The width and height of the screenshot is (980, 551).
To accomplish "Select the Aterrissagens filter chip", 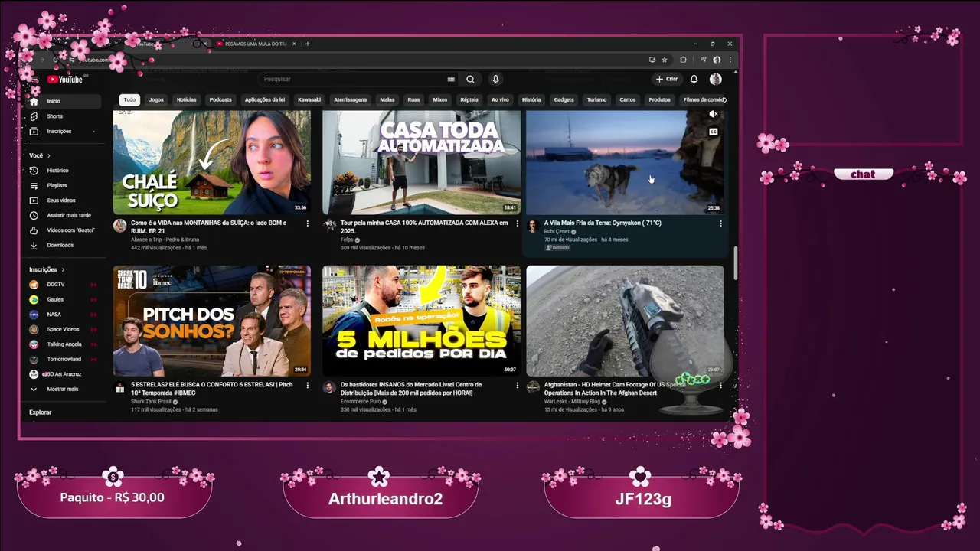I will (351, 99).
